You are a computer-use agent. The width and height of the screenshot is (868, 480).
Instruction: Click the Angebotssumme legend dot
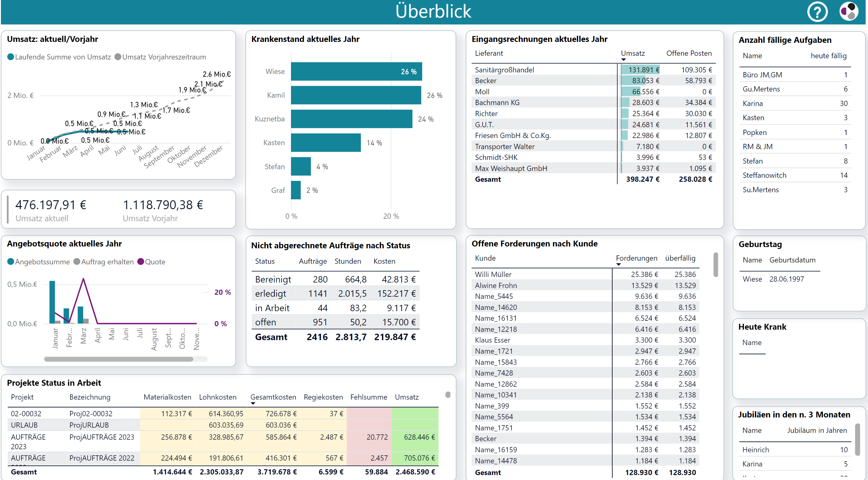(11, 262)
